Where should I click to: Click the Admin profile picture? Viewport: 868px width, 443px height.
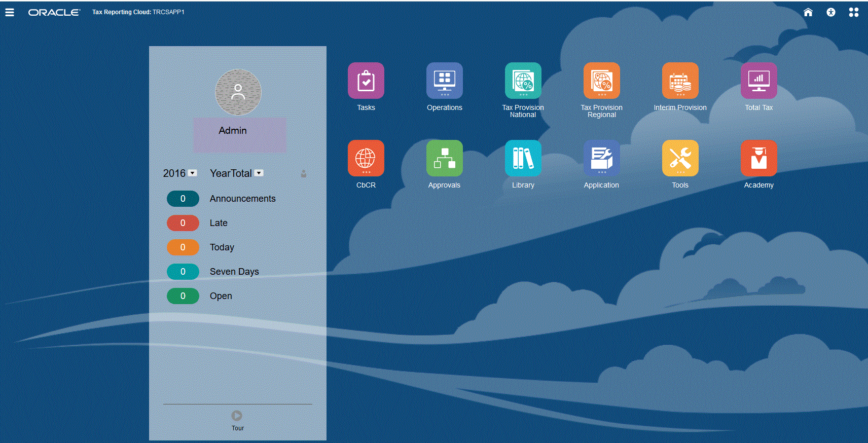pos(238,92)
